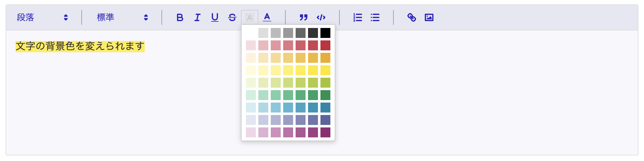This screenshot has height=161, width=644.
Task: Pick the black color swatch
Action: 325,33
